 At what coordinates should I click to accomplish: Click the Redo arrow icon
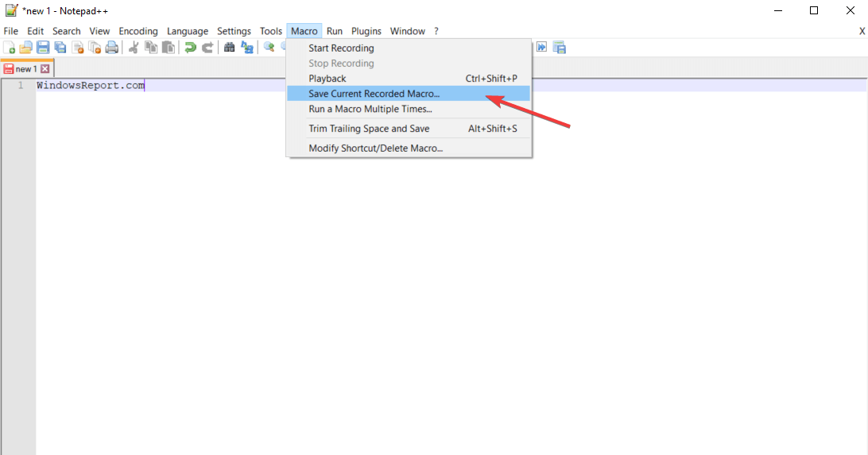pyautogui.click(x=207, y=48)
